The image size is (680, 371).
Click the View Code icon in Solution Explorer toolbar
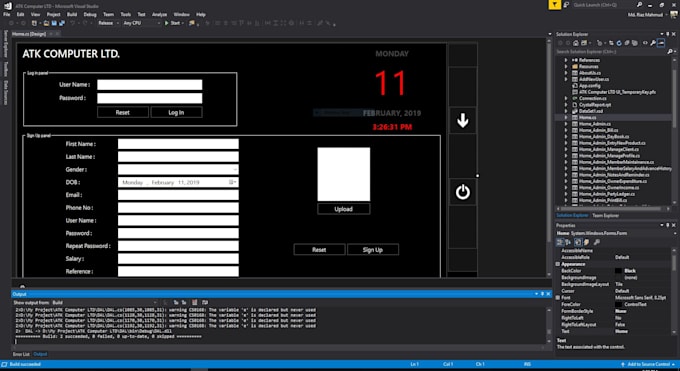click(x=645, y=43)
